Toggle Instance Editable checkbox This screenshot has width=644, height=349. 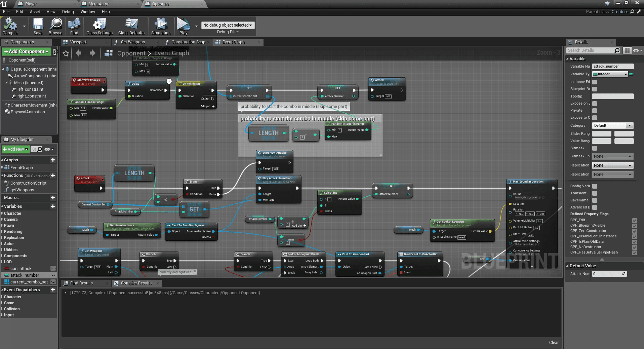595,82
